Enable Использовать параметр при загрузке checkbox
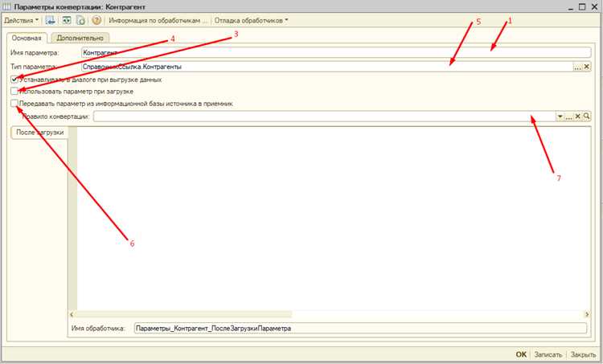Screen dimensions: 603x364 pyautogui.click(x=14, y=92)
